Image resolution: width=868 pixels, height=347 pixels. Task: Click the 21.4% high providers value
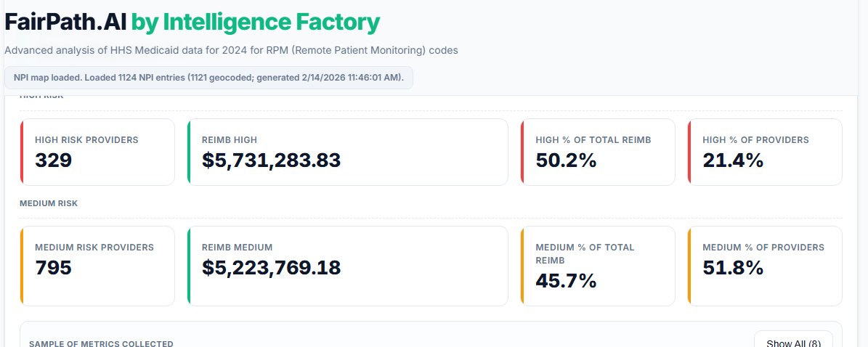click(x=733, y=160)
